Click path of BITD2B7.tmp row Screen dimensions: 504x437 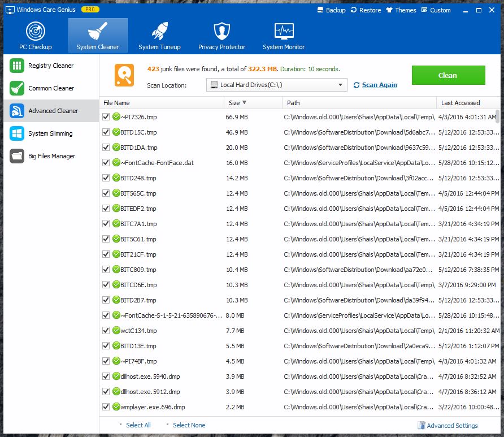click(x=359, y=300)
